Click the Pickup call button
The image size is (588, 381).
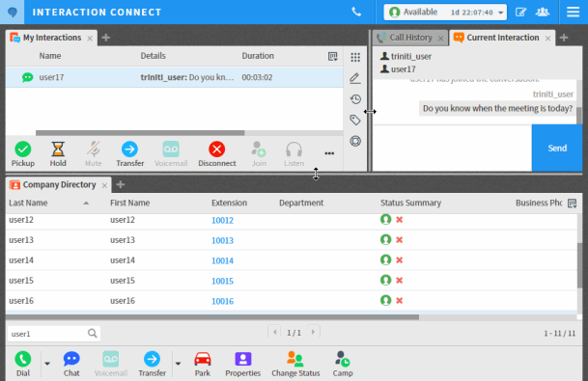coord(23,153)
